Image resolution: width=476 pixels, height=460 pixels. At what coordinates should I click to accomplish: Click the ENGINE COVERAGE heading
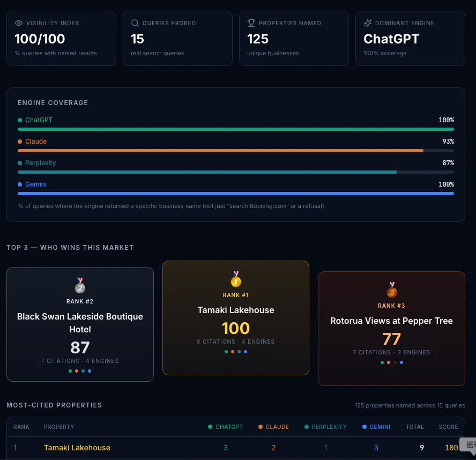click(x=53, y=102)
